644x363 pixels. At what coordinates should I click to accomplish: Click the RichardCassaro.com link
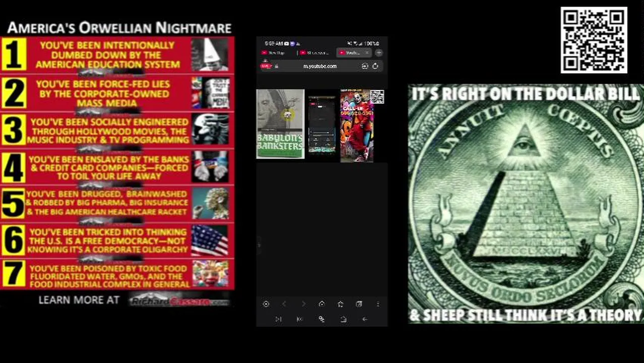click(179, 301)
